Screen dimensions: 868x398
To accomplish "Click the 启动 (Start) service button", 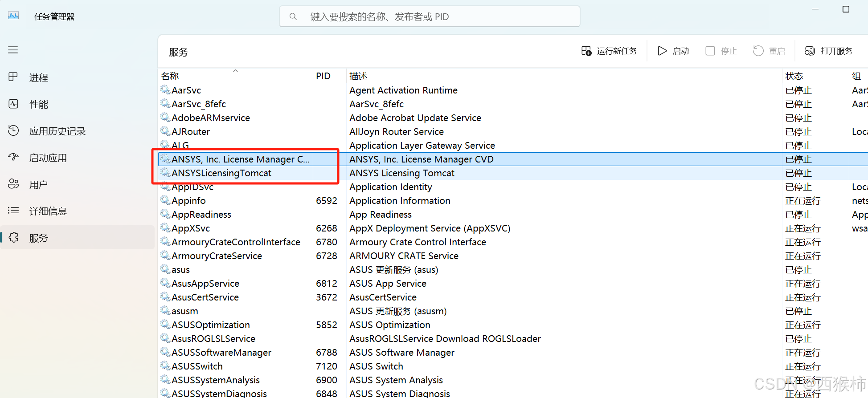I will [673, 51].
